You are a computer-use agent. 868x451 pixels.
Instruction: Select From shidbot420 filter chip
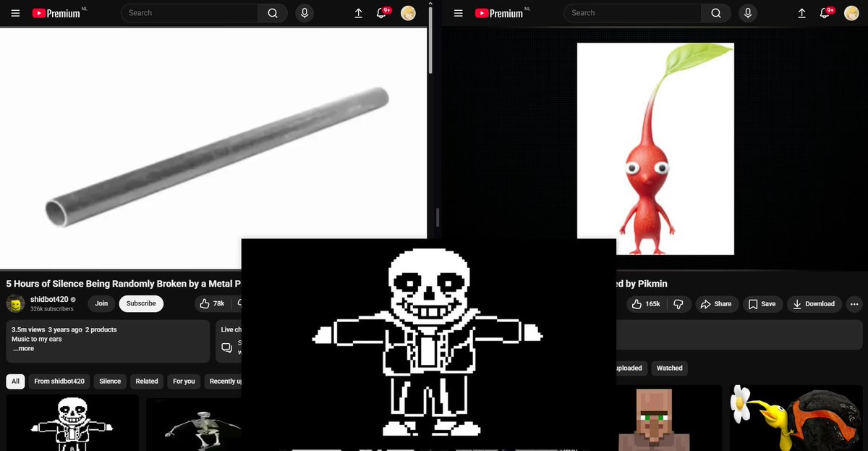[59, 382]
